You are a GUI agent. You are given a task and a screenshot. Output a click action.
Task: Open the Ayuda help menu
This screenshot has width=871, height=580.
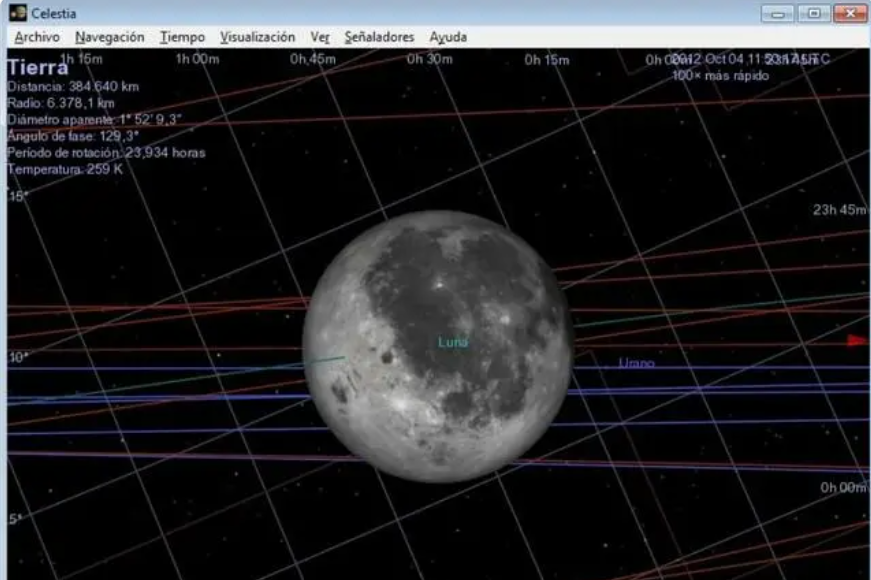448,37
